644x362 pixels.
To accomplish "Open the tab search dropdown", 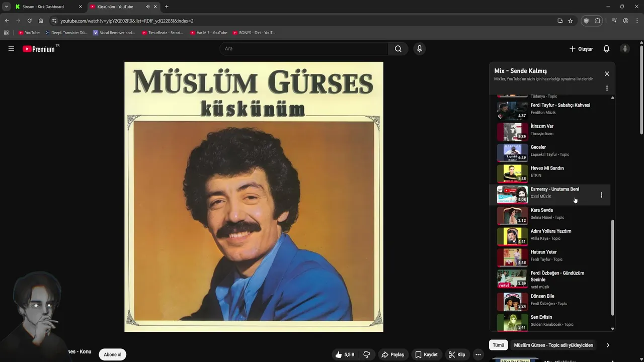I will point(6,7).
